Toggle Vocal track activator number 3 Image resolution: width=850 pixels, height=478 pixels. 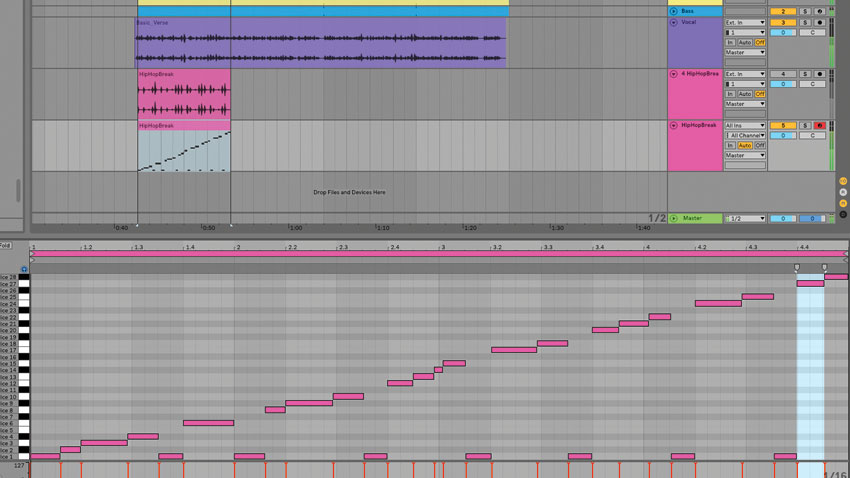pyautogui.click(x=783, y=23)
